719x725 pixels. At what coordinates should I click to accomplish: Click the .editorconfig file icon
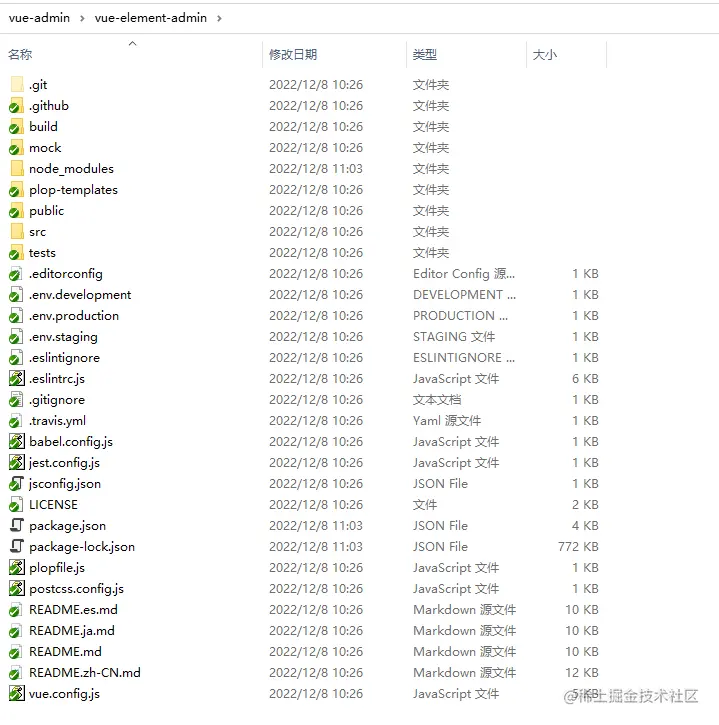click(16, 274)
